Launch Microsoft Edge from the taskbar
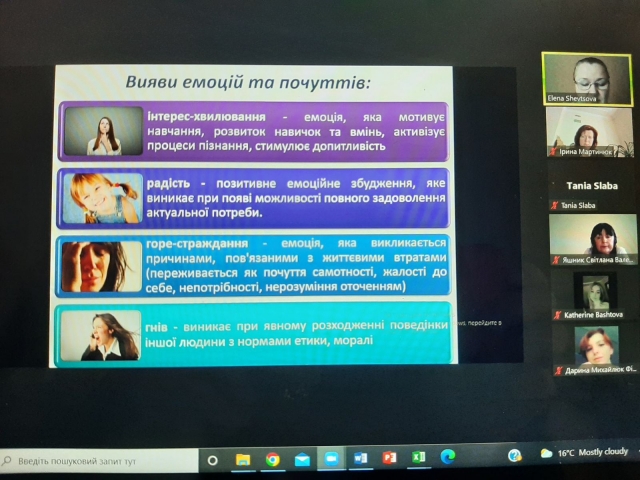Image resolution: width=640 pixels, height=480 pixels. coord(448,456)
